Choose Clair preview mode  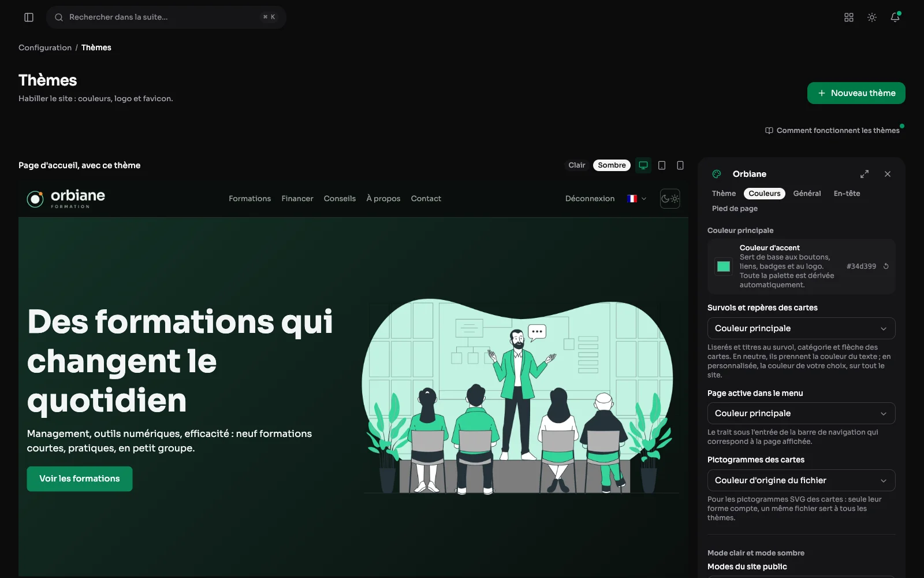click(576, 165)
